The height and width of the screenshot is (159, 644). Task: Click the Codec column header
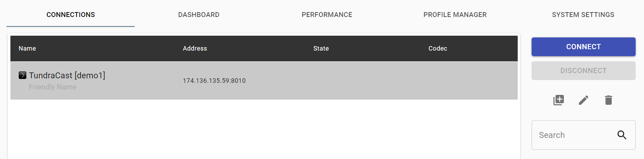[x=438, y=48]
